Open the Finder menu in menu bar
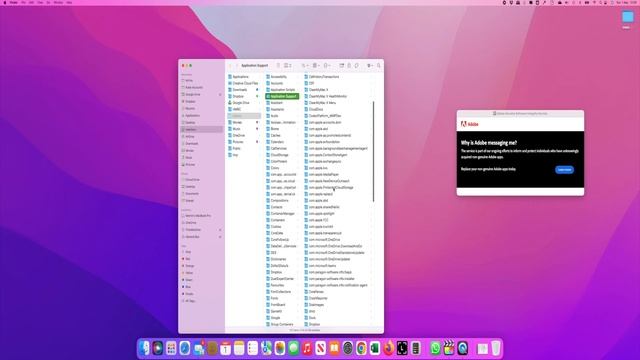 click(x=13, y=2)
